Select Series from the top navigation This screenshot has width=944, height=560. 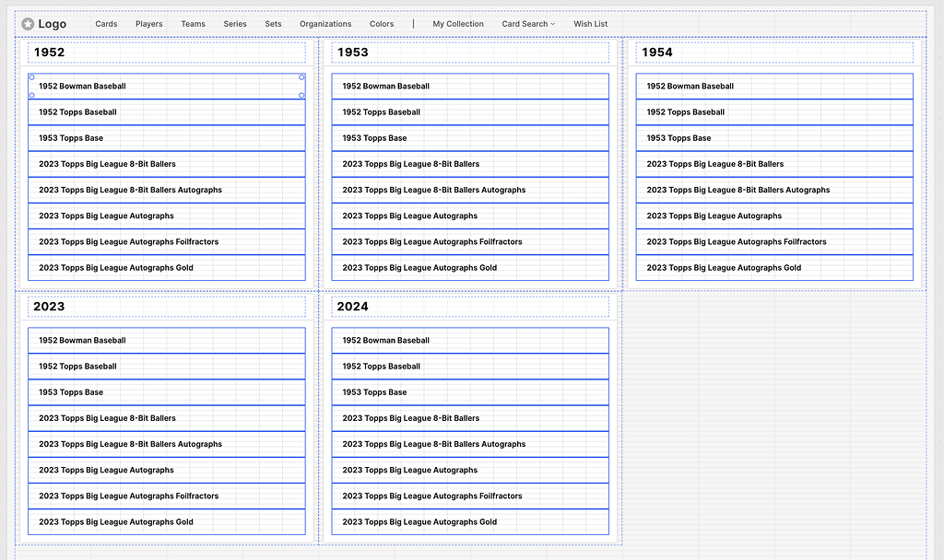click(234, 24)
